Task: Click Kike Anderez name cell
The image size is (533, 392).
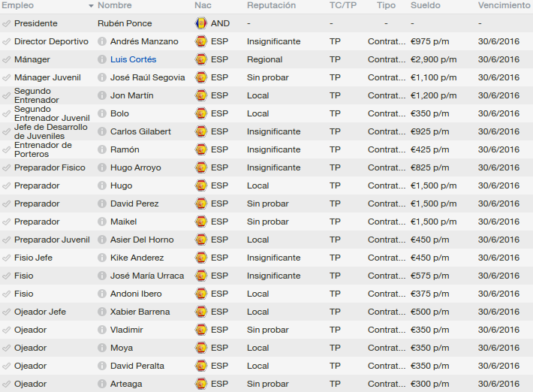Action: click(137, 258)
